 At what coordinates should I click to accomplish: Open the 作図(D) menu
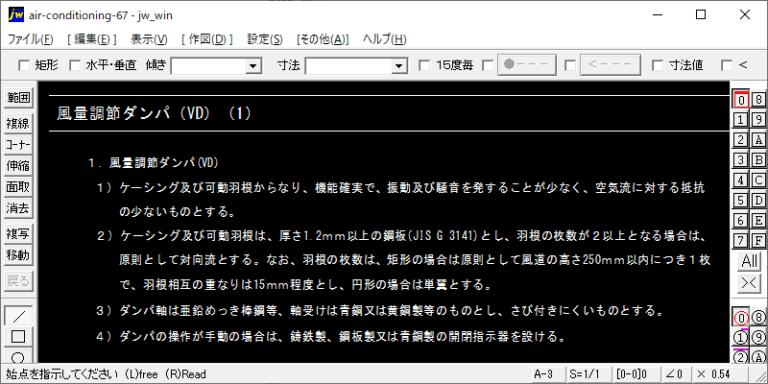pyautogui.click(x=207, y=40)
